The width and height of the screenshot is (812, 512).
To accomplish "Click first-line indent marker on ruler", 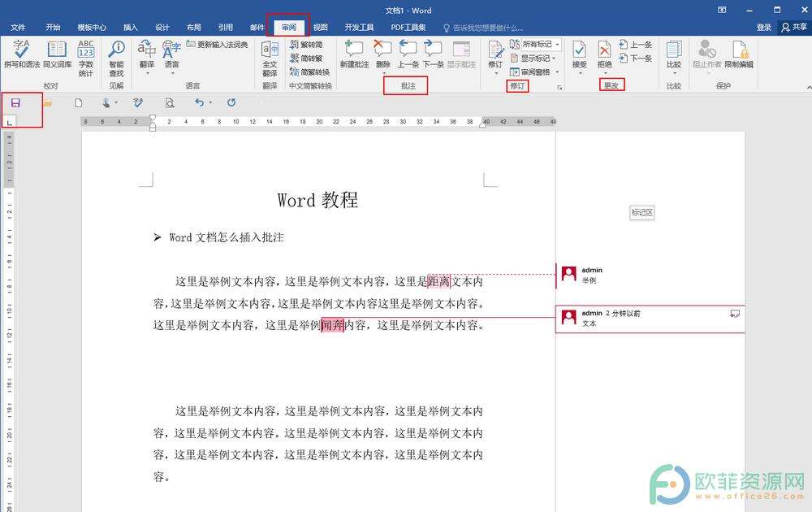I will click(x=153, y=118).
